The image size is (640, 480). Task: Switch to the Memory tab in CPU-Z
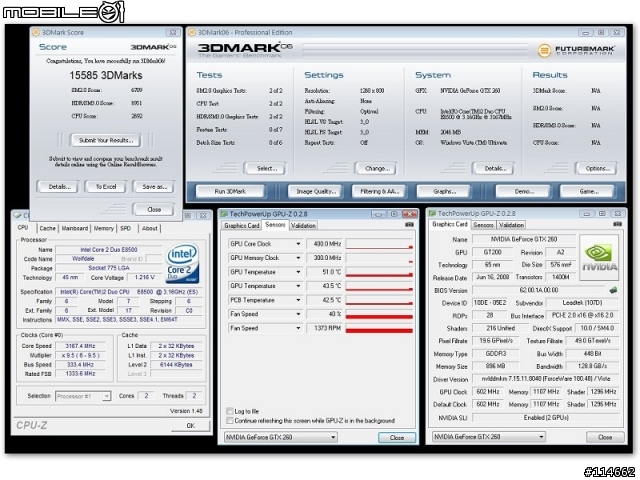104,229
